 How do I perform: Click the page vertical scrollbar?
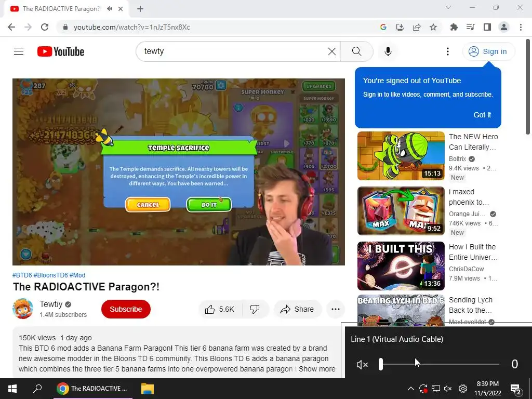528,87
